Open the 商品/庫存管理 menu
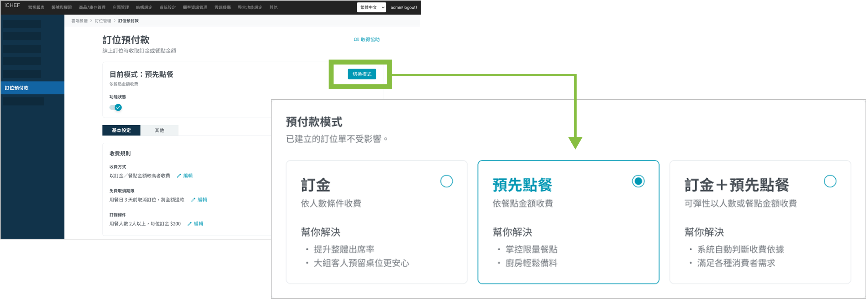Viewport: 868px width, 299px height. pos(92,7)
